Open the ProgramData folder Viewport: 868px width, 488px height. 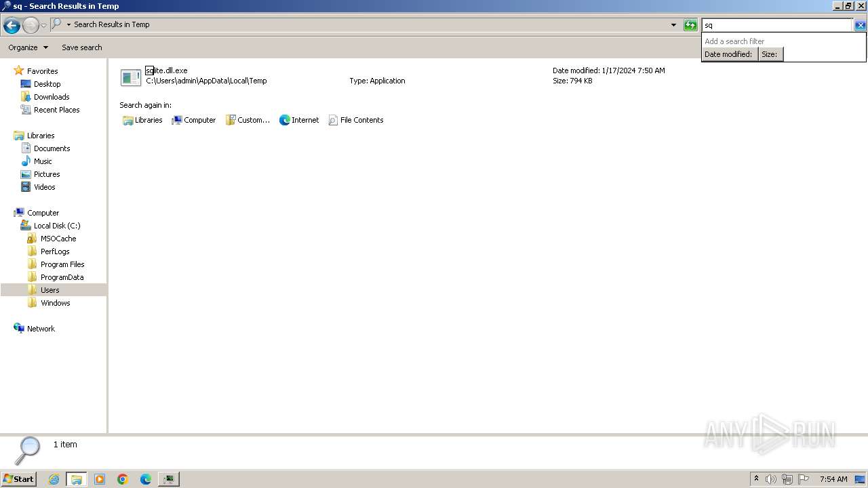62,277
